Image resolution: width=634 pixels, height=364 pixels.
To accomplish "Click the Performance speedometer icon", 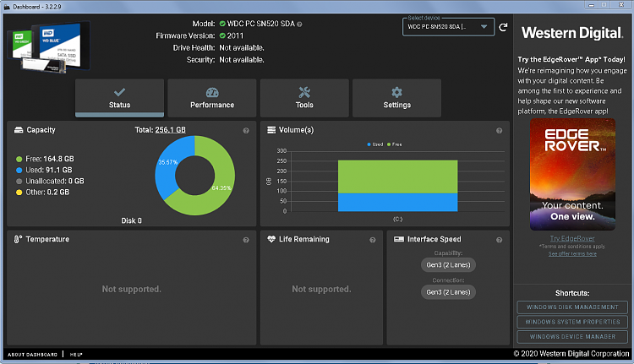I will tap(212, 93).
